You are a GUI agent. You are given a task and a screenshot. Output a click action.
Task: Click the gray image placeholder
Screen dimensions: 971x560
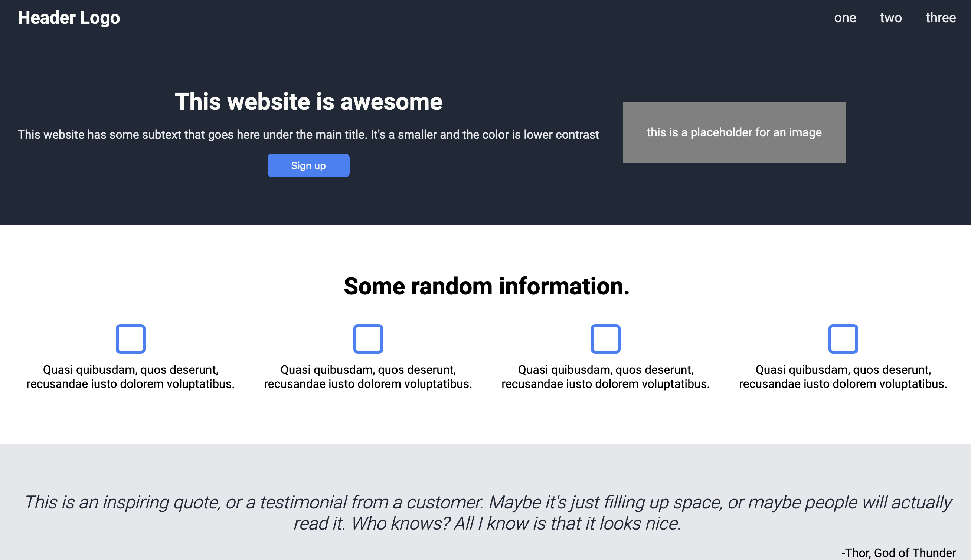[x=733, y=132]
